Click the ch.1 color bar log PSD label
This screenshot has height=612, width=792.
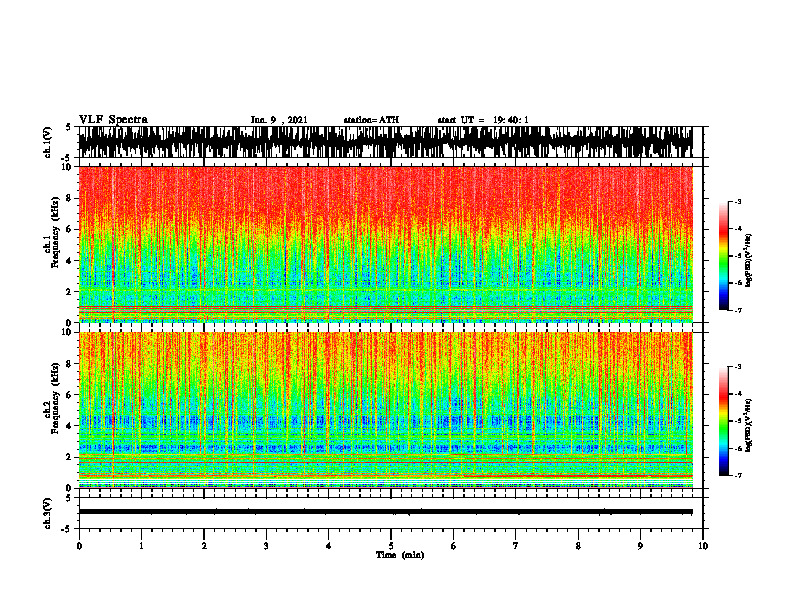[749, 260]
